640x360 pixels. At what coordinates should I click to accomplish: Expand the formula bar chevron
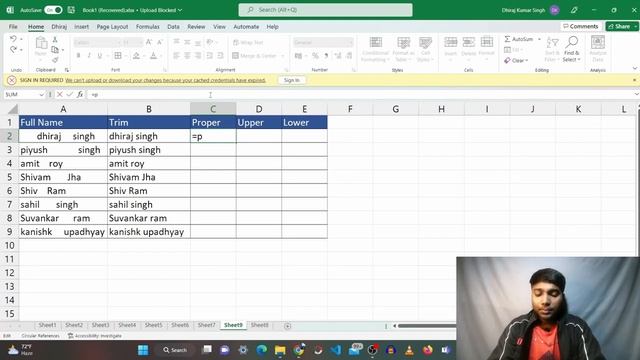(636, 94)
